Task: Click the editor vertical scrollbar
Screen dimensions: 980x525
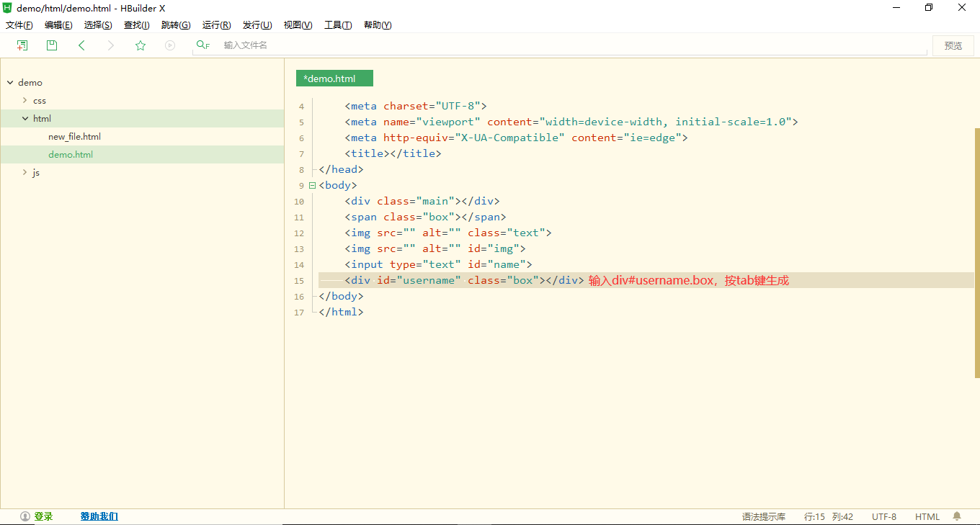Action: point(977,252)
